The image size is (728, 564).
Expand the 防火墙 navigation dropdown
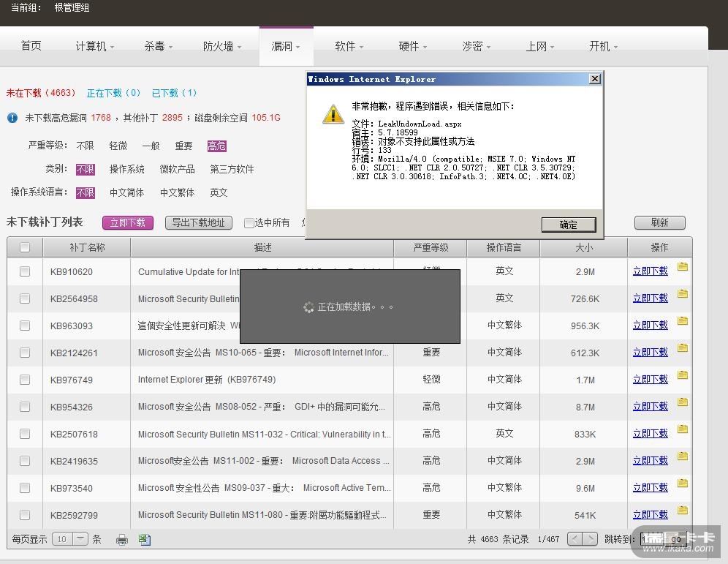click(223, 46)
